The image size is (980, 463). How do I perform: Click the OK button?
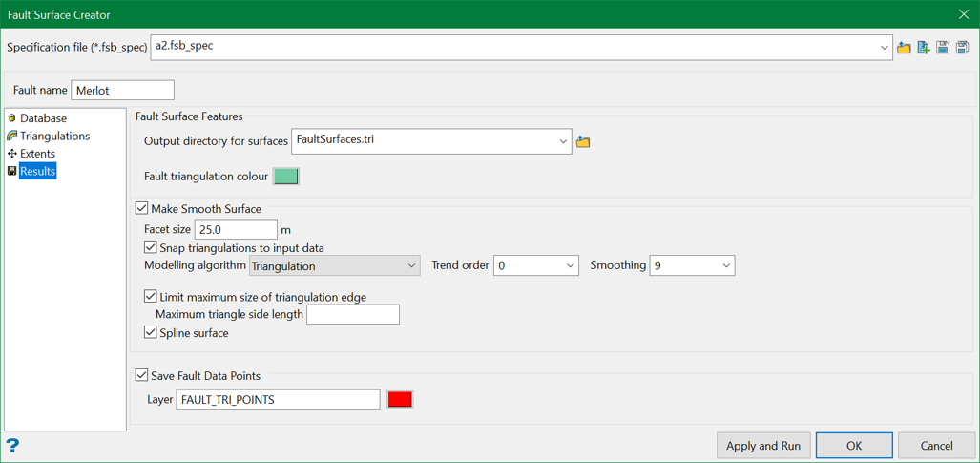854,446
